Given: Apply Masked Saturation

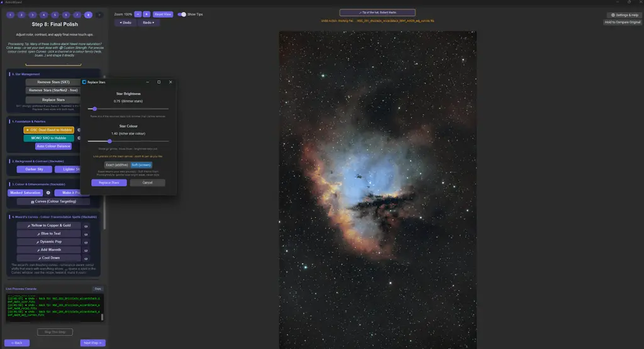Looking at the screenshot, I should [25, 192].
